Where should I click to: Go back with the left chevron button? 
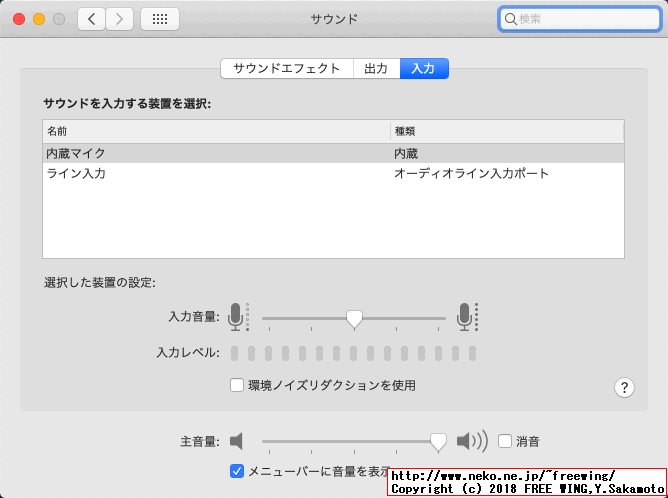point(91,19)
